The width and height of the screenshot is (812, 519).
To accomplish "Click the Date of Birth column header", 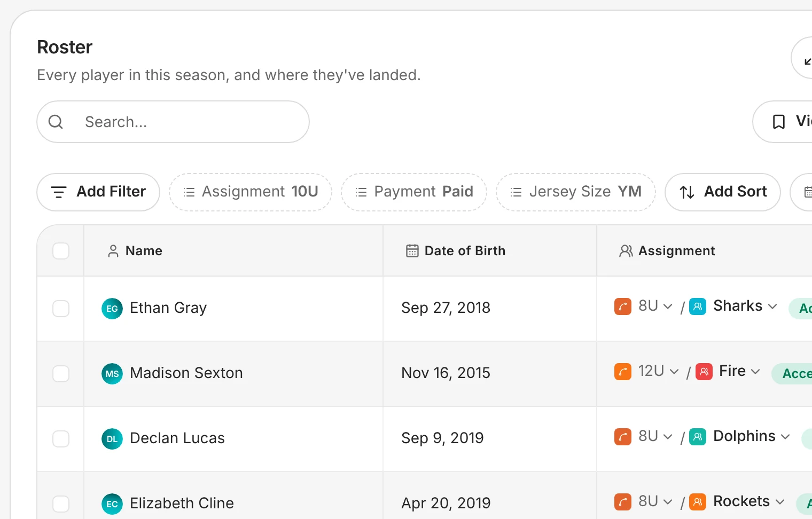I will pyautogui.click(x=490, y=251).
